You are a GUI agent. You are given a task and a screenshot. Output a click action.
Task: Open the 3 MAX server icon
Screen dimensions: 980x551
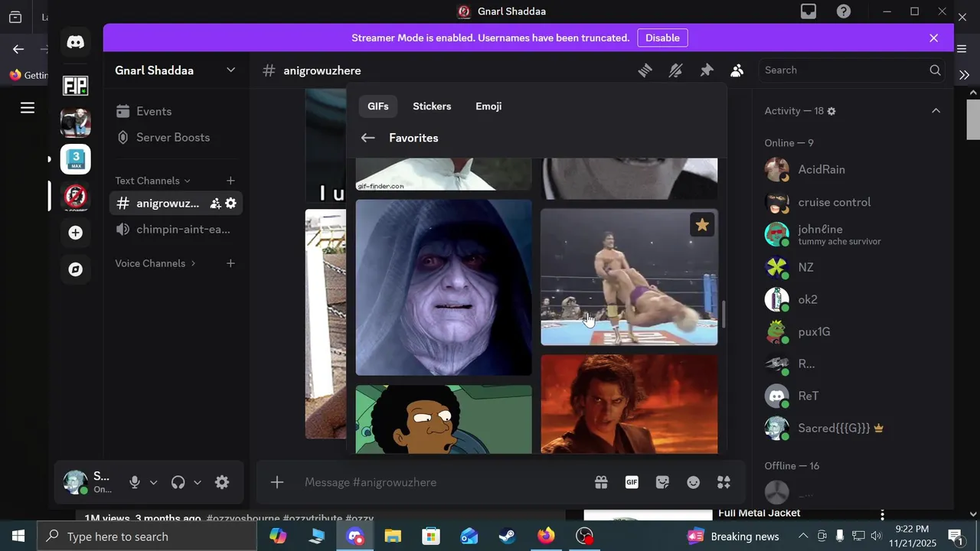coord(75,159)
